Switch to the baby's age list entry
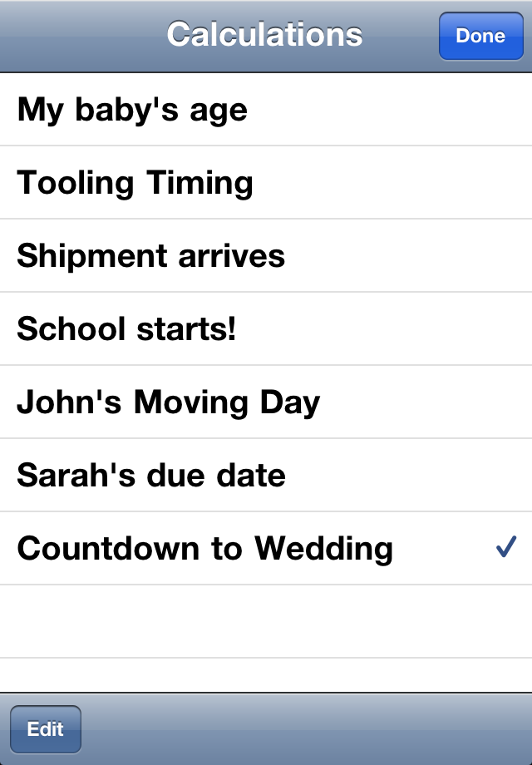This screenshot has height=765, width=532. pyautogui.click(x=133, y=110)
